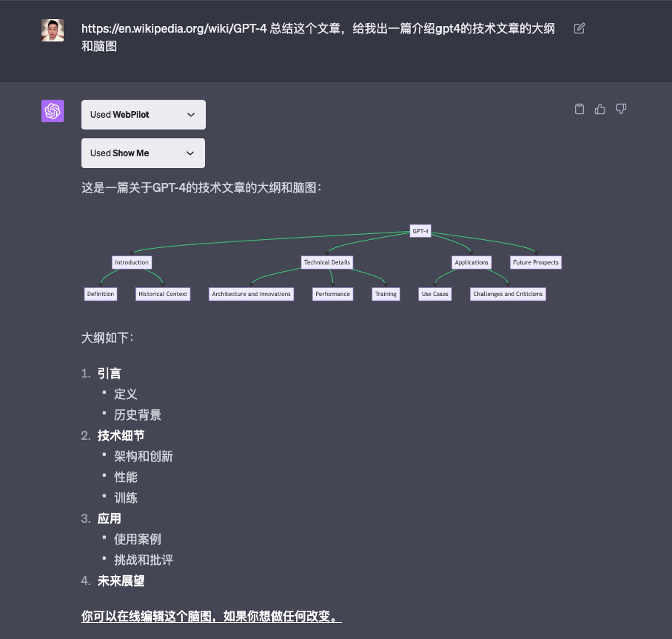Give the response a thumbs up
Viewport: 672px width, 639px height.
[x=600, y=109]
